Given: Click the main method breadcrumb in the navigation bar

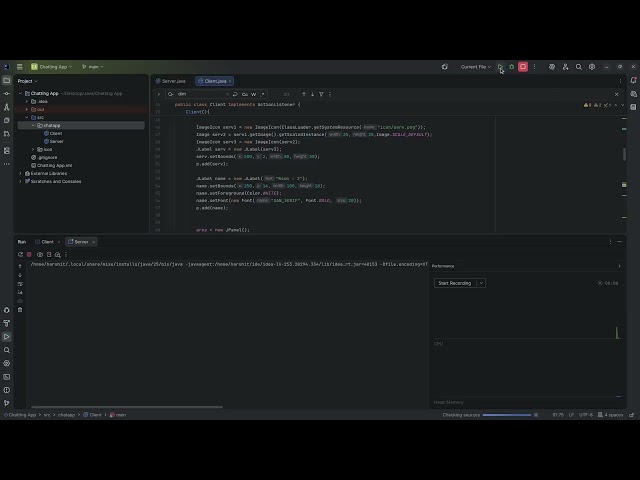Looking at the screenshot, I should (x=118, y=415).
